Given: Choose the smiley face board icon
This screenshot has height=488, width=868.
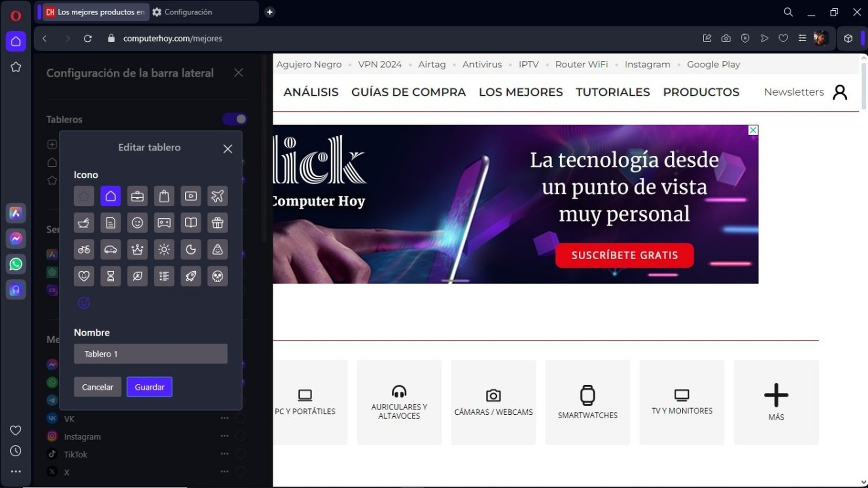Looking at the screenshot, I should point(137,223).
